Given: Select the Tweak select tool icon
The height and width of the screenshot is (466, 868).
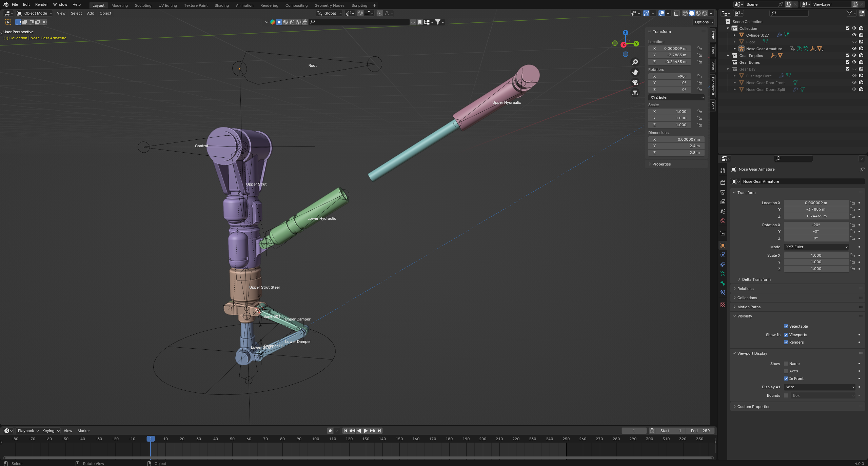Looking at the screenshot, I should [8, 22].
